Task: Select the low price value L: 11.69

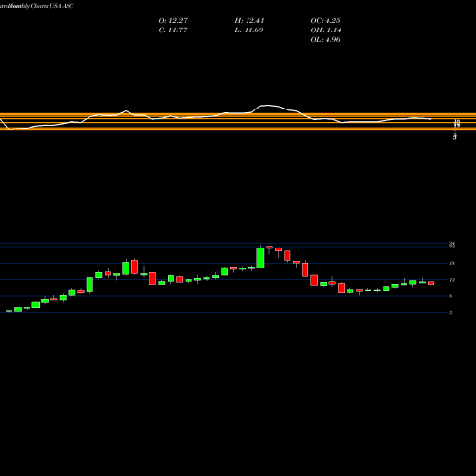Action: tap(248, 30)
